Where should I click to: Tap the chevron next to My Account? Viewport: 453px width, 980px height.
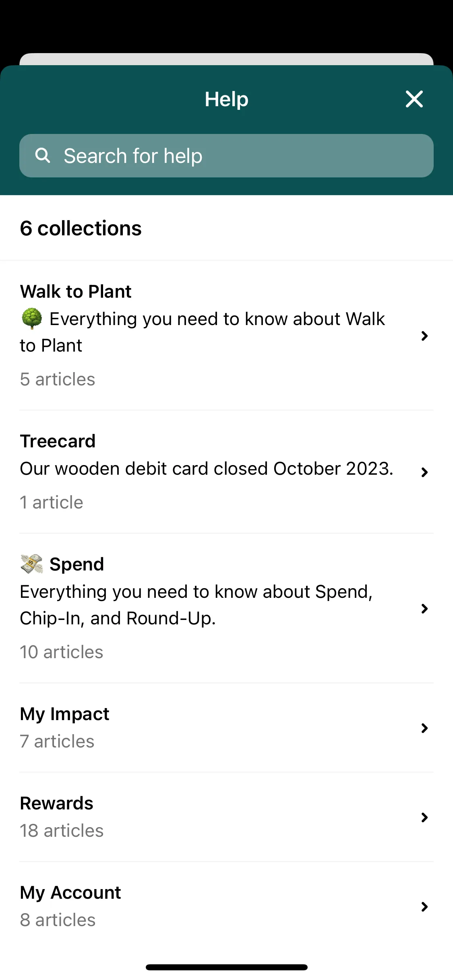tap(424, 906)
